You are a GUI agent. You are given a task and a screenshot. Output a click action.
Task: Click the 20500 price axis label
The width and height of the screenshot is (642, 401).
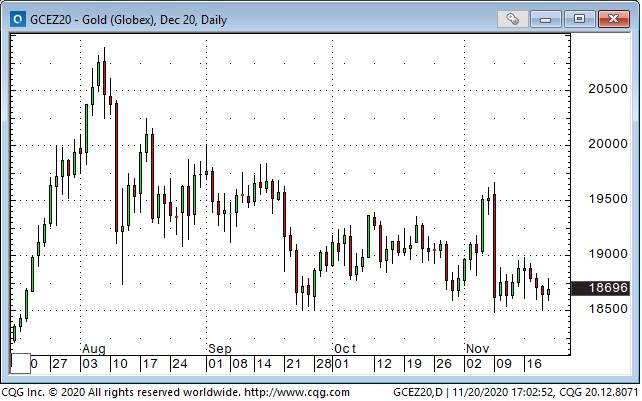608,89
